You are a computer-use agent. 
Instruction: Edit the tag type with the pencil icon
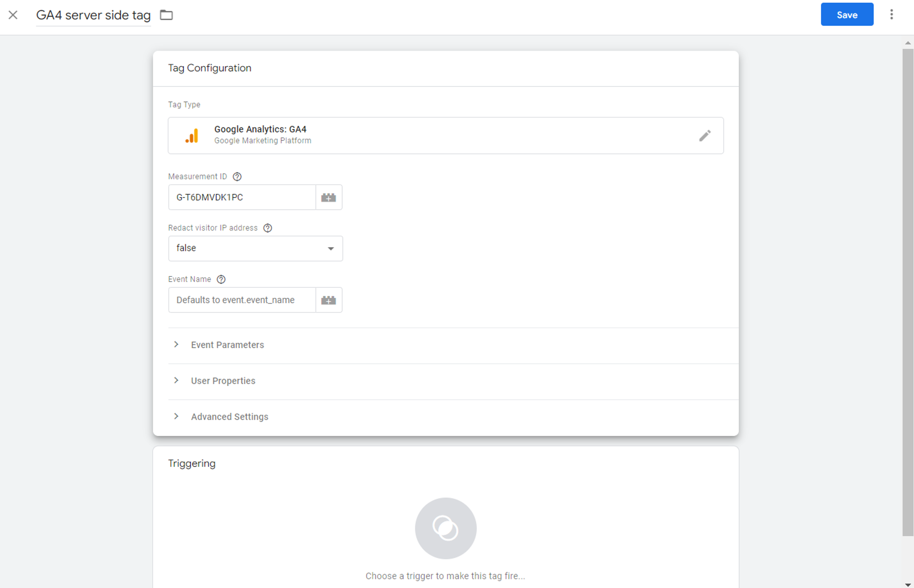[x=705, y=136]
